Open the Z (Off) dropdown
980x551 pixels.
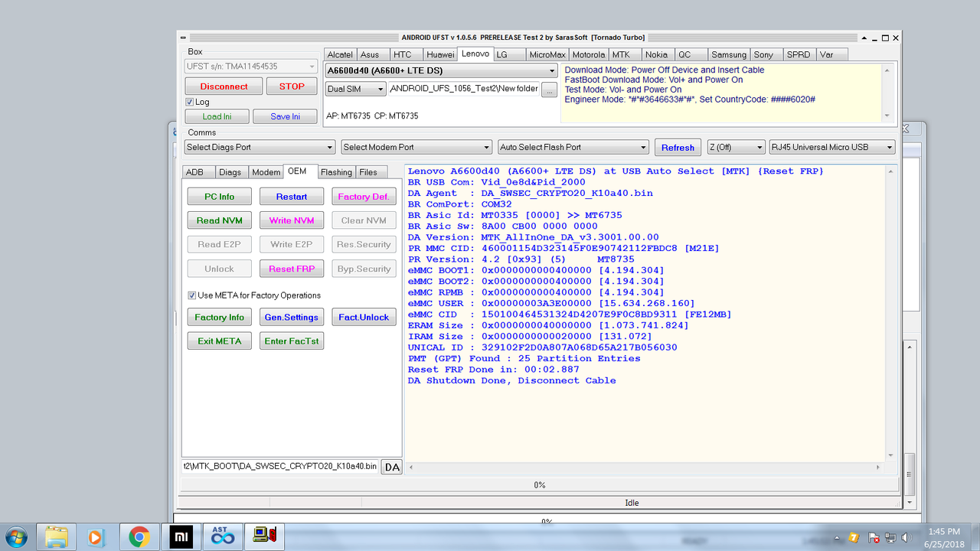[x=736, y=147]
